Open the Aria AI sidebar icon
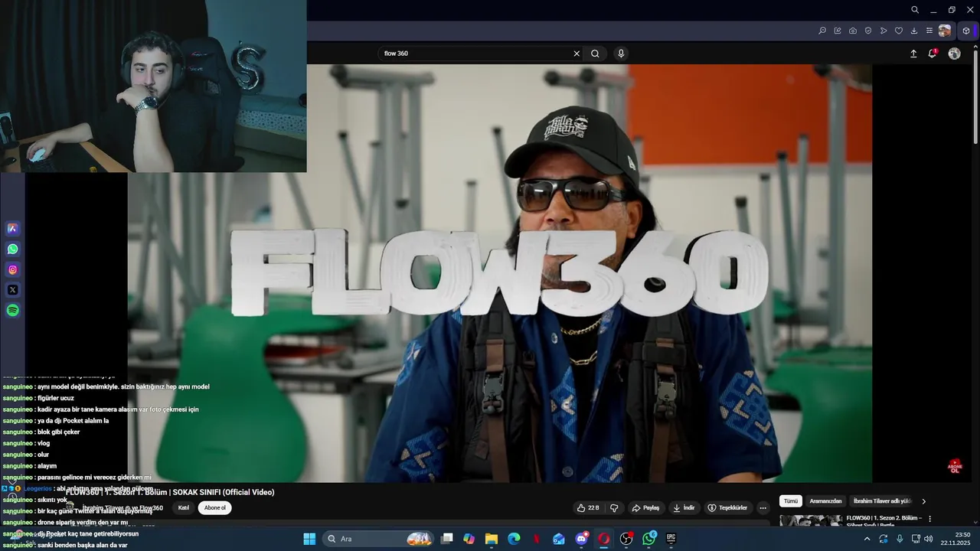The image size is (980, 551). pos(12,228)
